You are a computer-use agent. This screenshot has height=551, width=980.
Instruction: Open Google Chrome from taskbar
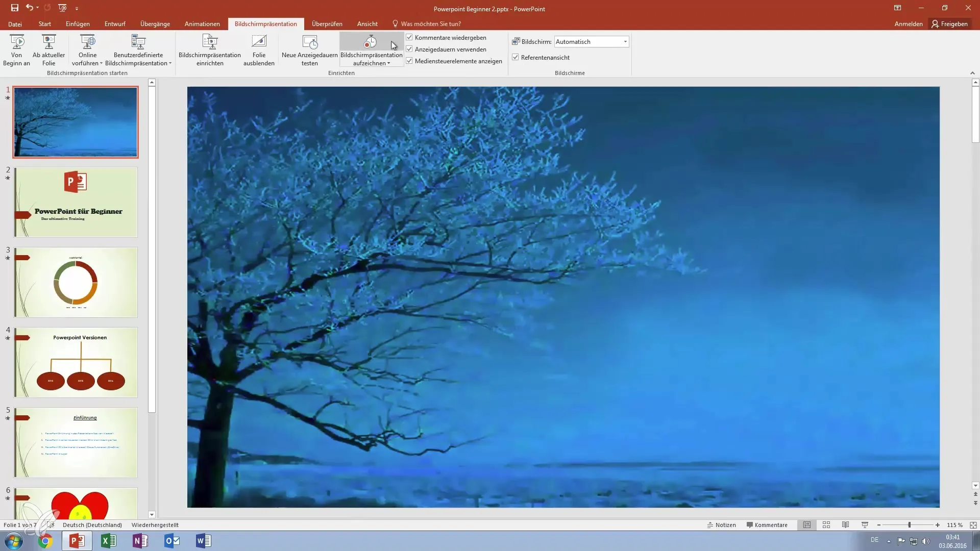(x=45, y=541)
